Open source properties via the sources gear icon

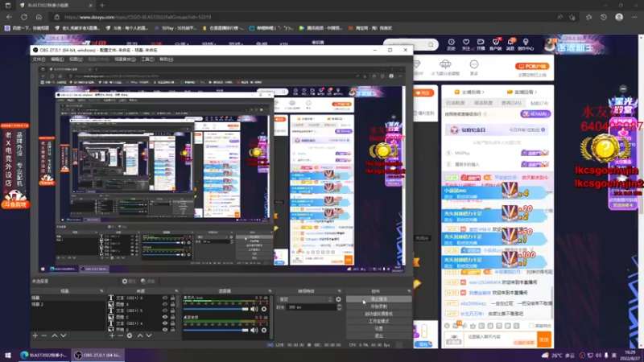coord(130,335)
